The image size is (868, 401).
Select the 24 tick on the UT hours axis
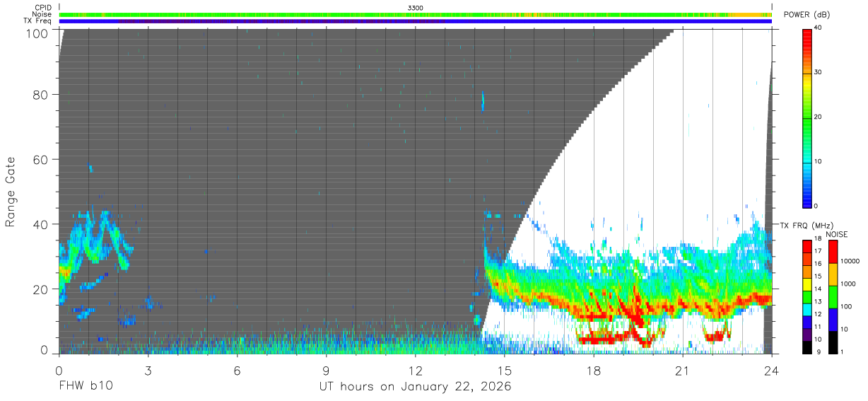click(x=772, y=370)
